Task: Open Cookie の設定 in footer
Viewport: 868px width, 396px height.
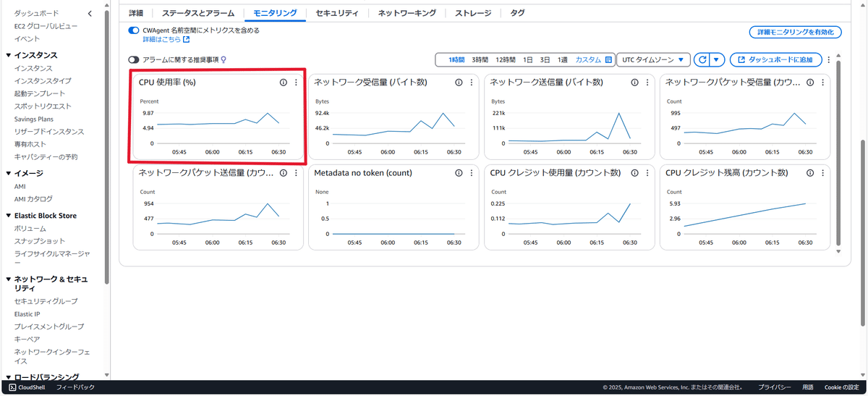Action: click(x=841, y=387)
